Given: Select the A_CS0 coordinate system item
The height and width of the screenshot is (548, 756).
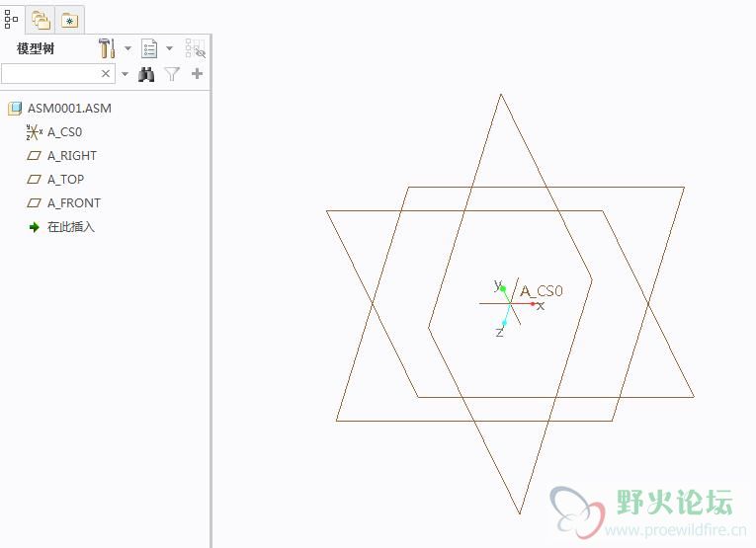Looking at the screenshot, I should (64, 132).
